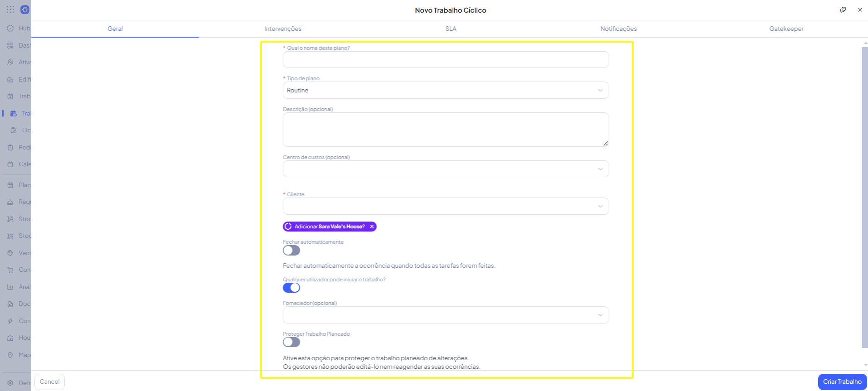Switch to the Gatekeeper tab

(786, 29)
